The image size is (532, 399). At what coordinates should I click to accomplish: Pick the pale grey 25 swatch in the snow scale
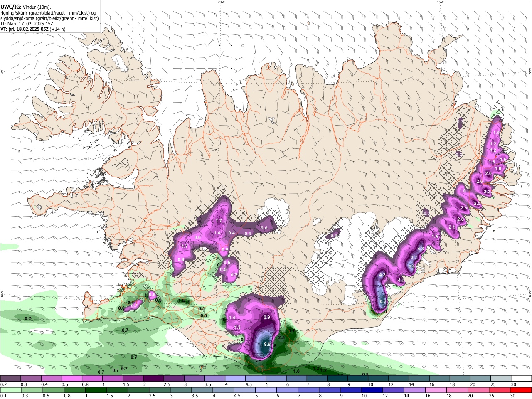click(x=501, y=379)
